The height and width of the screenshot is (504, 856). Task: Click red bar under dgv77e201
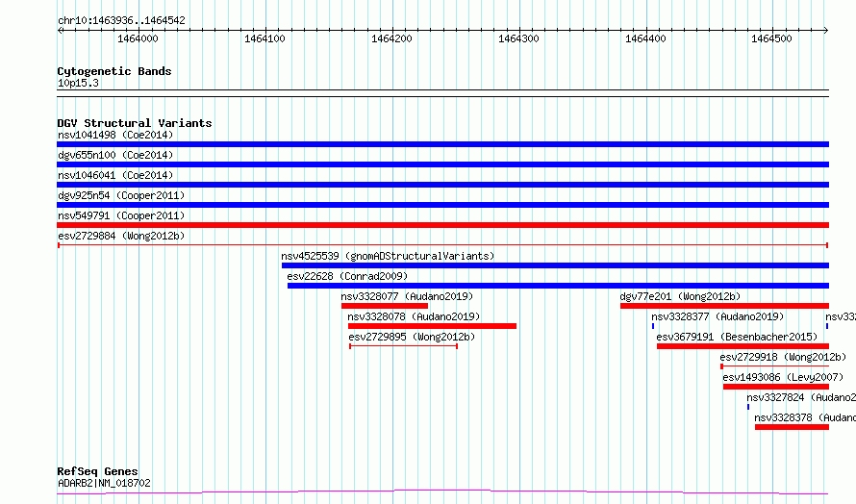point(724,306)
